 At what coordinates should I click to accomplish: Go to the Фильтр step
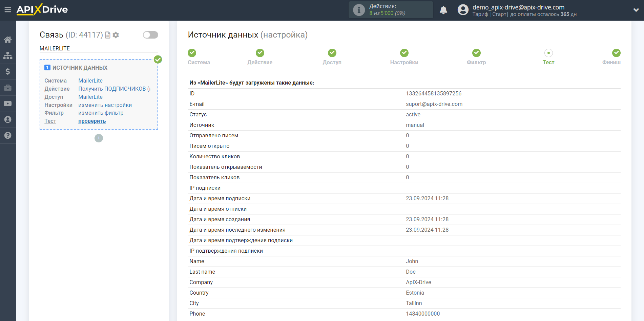476,53
